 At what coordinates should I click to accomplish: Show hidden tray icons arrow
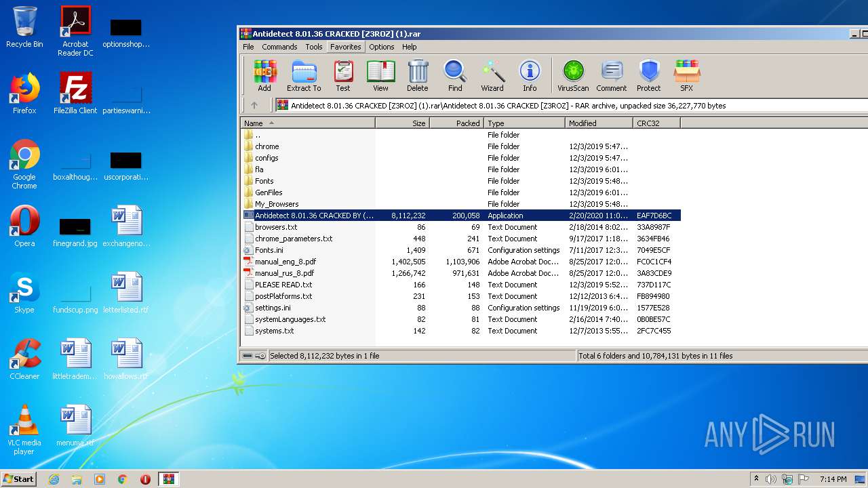[756, 479]
